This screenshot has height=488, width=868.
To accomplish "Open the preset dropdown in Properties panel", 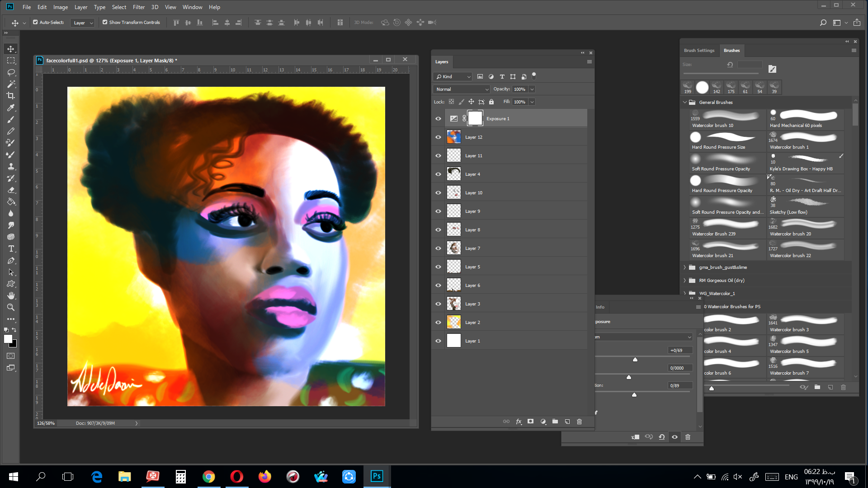I will coord(644,337).
